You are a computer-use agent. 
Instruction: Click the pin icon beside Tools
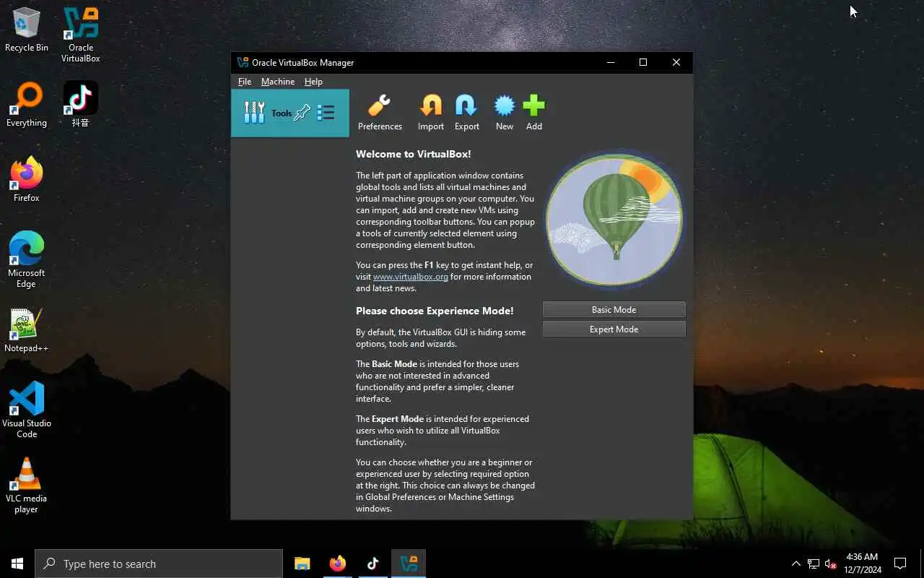[302, 113]
